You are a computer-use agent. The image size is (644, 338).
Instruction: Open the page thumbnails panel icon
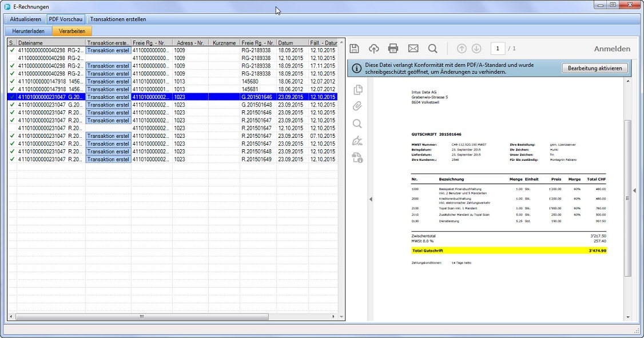358,90
